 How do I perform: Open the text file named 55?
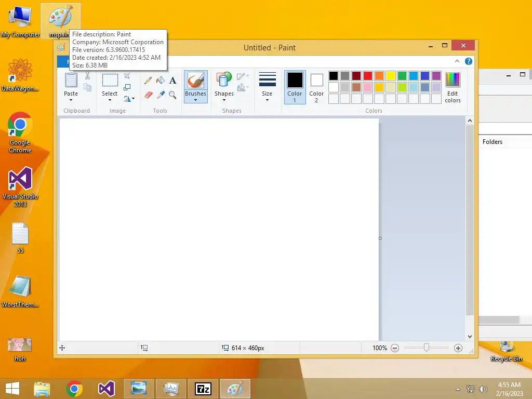coord(20,238)
